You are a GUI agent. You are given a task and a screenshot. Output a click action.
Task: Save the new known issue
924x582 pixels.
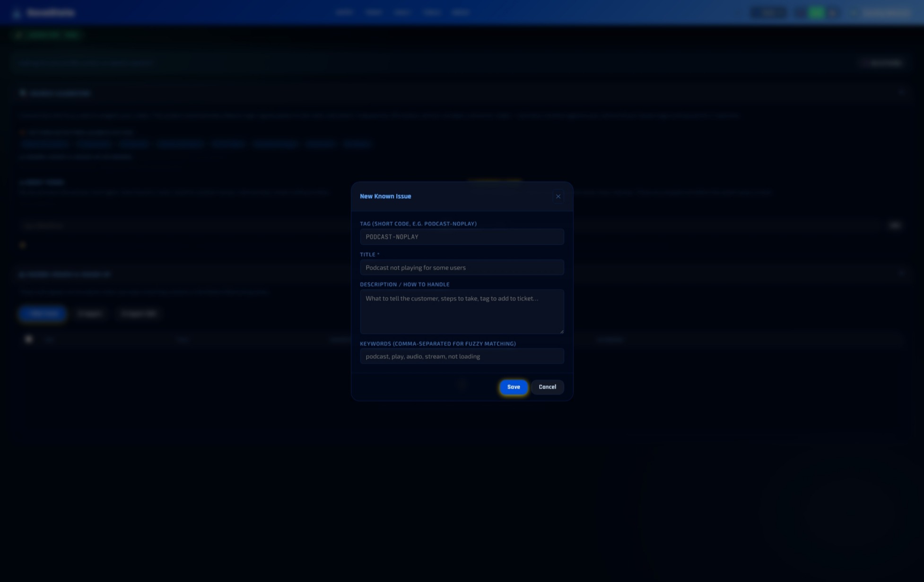(513, 387)
